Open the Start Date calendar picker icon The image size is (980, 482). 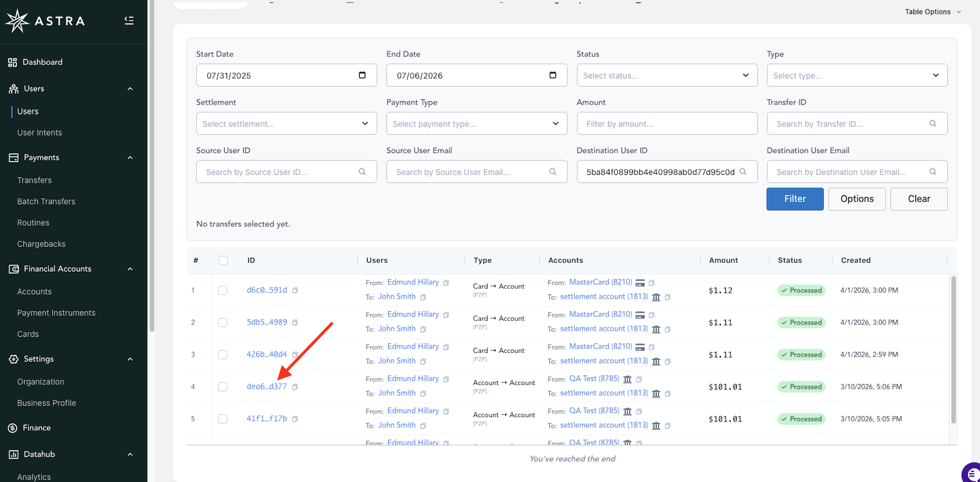tap(362, 75)
